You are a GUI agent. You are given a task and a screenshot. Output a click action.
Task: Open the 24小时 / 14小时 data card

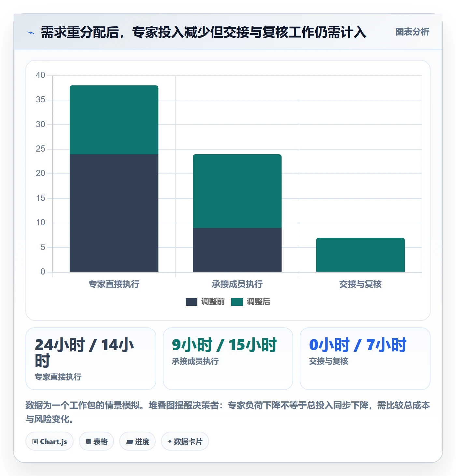point(91,359)
